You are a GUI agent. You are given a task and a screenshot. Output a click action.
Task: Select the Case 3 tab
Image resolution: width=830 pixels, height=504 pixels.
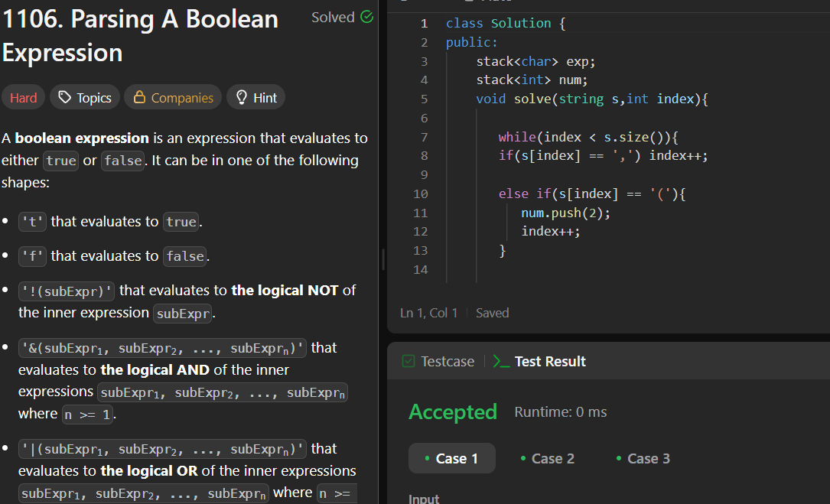(643, 458)
